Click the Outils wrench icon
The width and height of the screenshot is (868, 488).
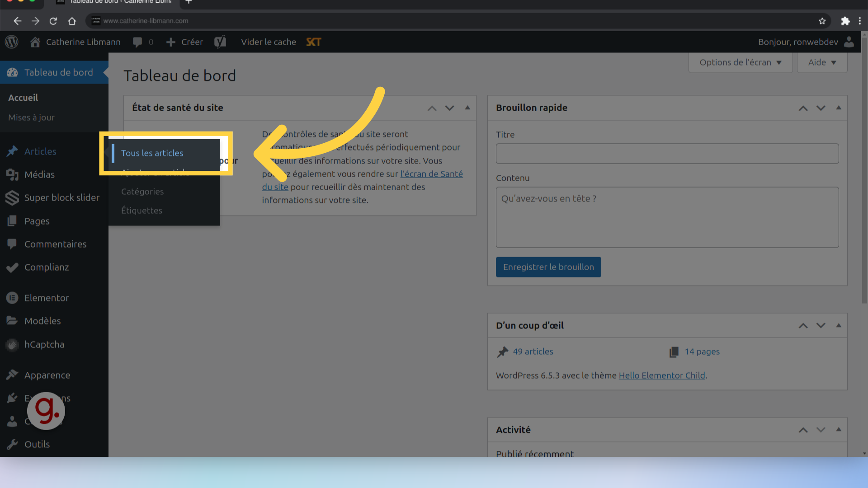click(x=12, y=444)
